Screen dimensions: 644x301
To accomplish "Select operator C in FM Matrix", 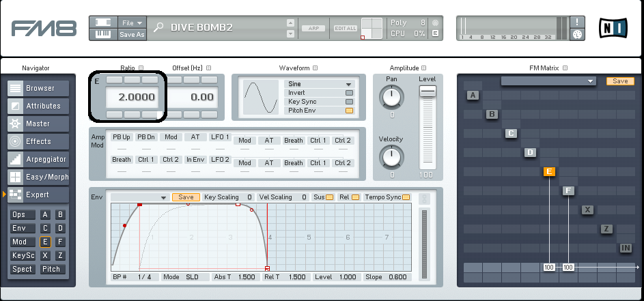I will [511, 133].
